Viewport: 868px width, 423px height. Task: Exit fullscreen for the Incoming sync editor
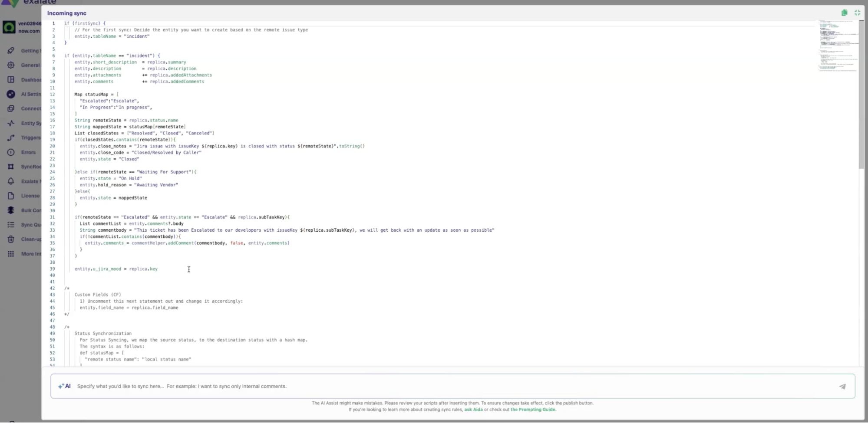(x=857, y=13)
